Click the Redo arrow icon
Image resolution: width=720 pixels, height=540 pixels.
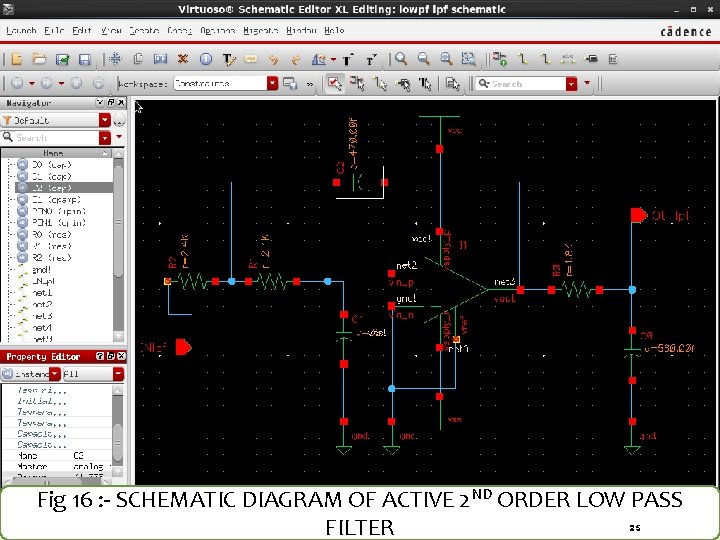pos(296,59)
